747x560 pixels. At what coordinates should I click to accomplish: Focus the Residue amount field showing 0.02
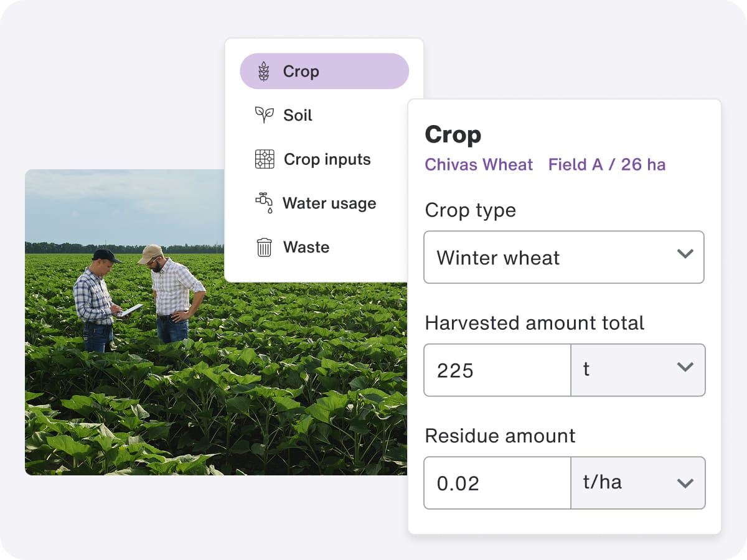click(497, 483)
